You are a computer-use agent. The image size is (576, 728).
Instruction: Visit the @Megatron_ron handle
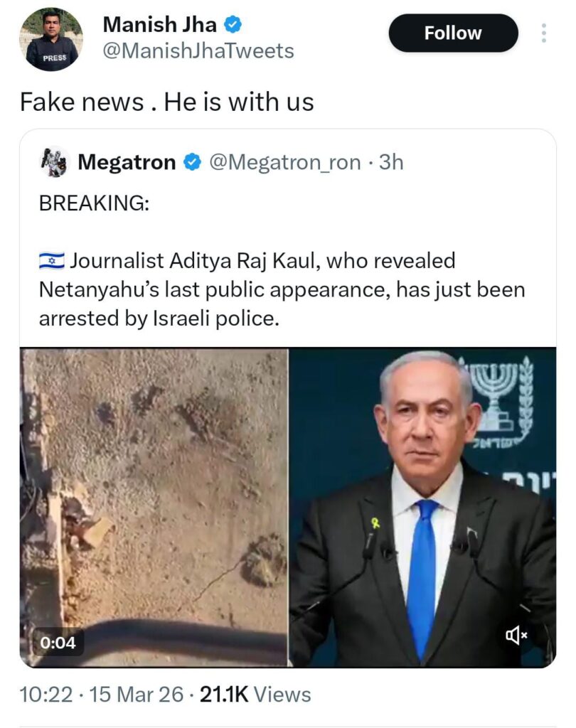click(x=284, y=163)
